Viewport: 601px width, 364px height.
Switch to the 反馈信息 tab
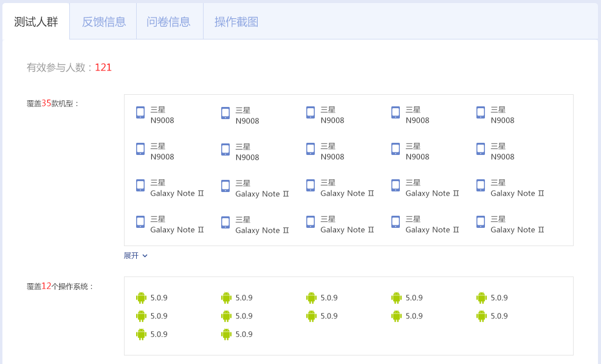pos(103,22)
